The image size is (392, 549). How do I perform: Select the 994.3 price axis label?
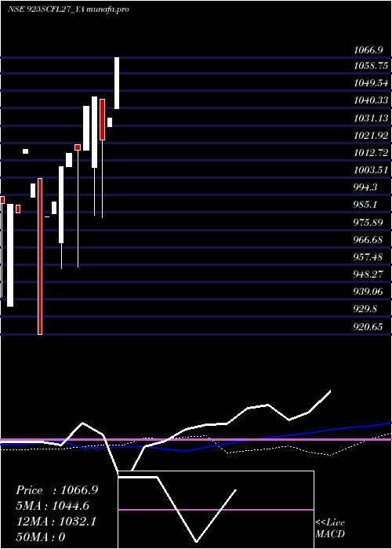click(x=365, y=187)
